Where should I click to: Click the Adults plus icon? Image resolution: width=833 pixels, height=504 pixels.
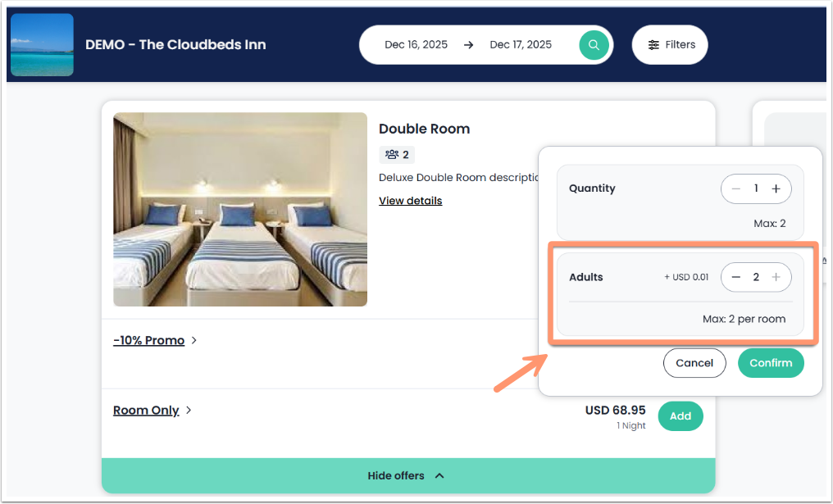[776, 277]
